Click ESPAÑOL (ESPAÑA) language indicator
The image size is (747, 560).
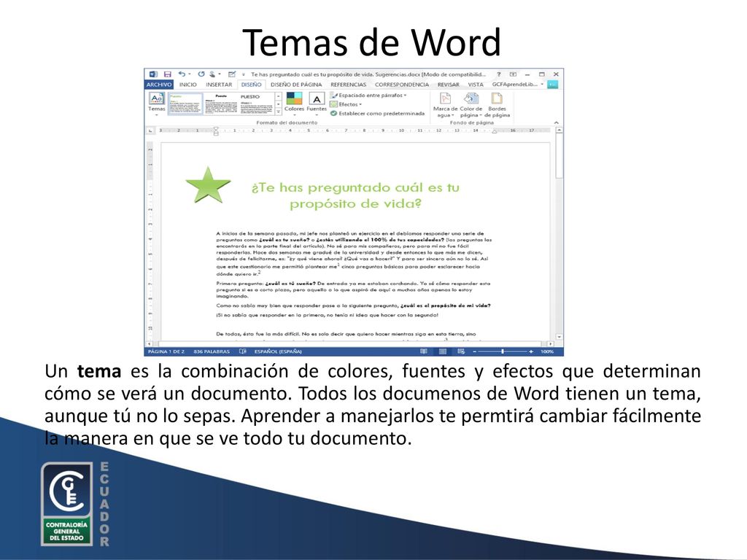pyautogui.click(x=278, y=351)
